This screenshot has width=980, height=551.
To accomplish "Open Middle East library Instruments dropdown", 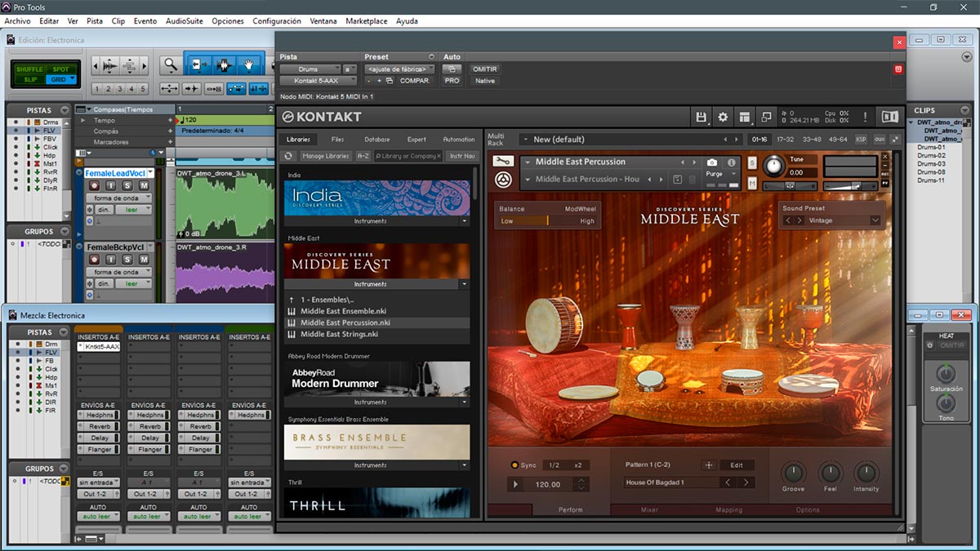I will 464,284.
